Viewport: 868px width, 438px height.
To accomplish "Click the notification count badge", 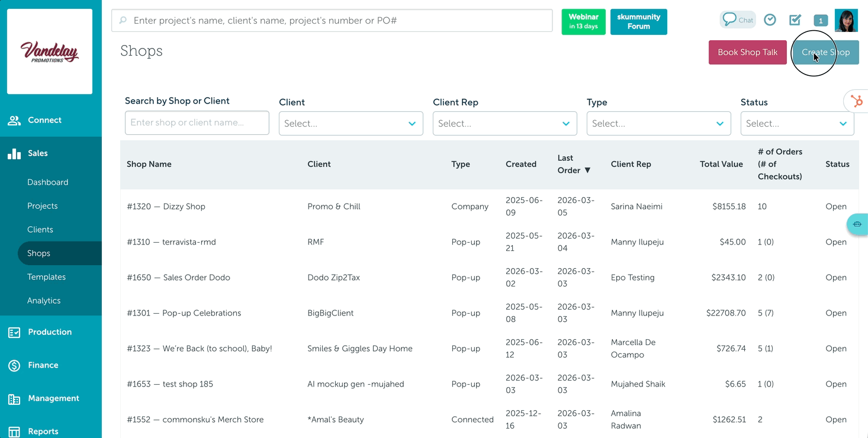I will [x=820, y=21].
